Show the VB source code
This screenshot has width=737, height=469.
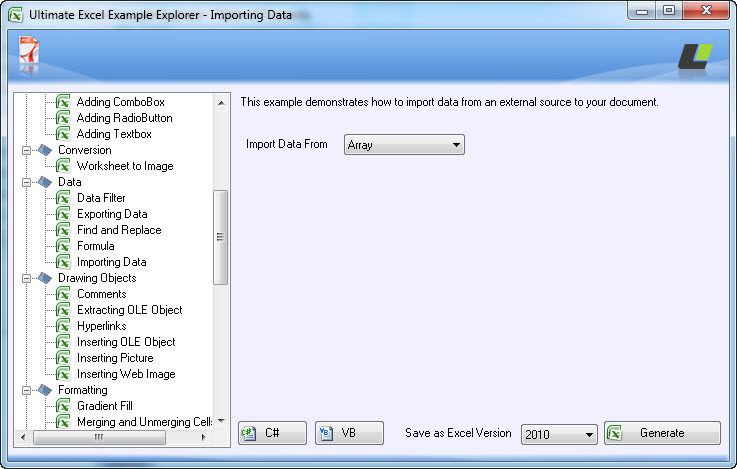(x=349, y=433)
